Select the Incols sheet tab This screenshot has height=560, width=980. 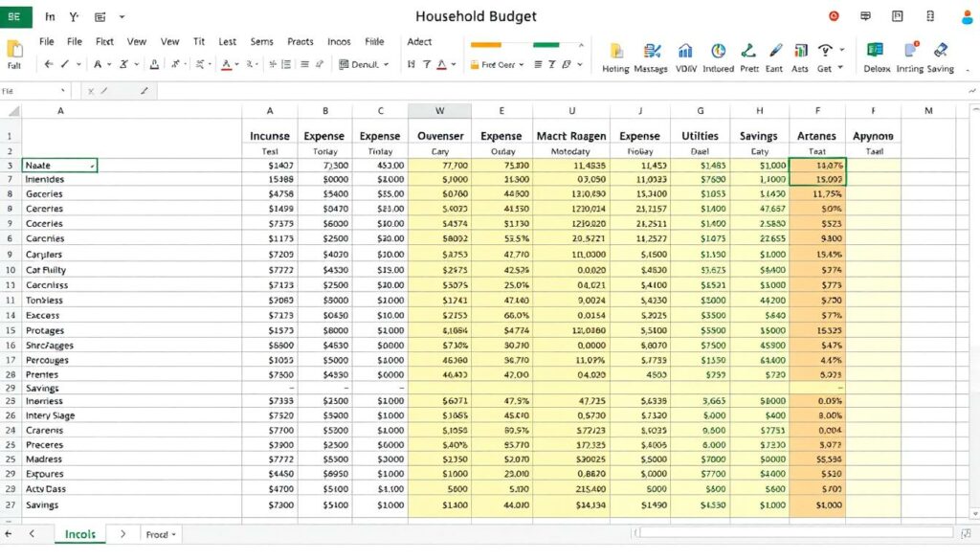click(79, 534)
